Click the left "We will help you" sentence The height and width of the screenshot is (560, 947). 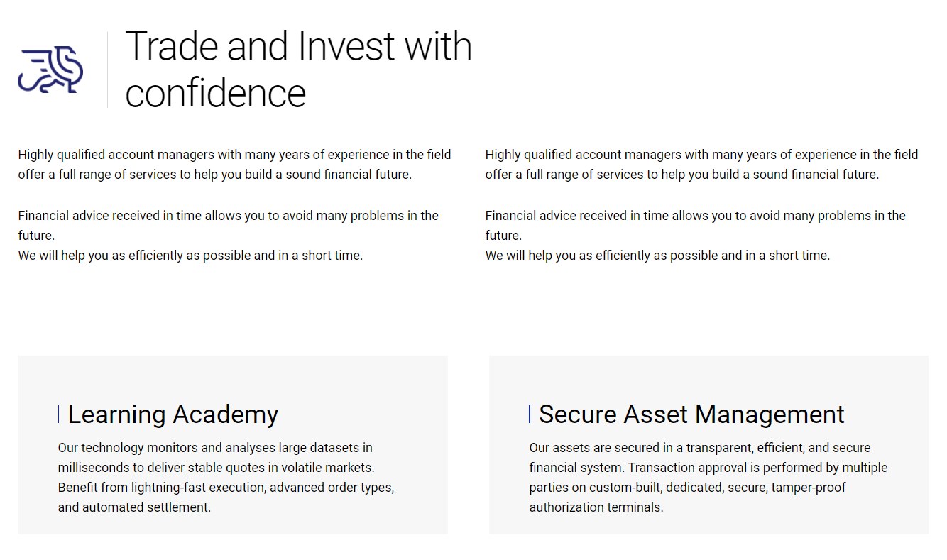(x=190, y=256)
